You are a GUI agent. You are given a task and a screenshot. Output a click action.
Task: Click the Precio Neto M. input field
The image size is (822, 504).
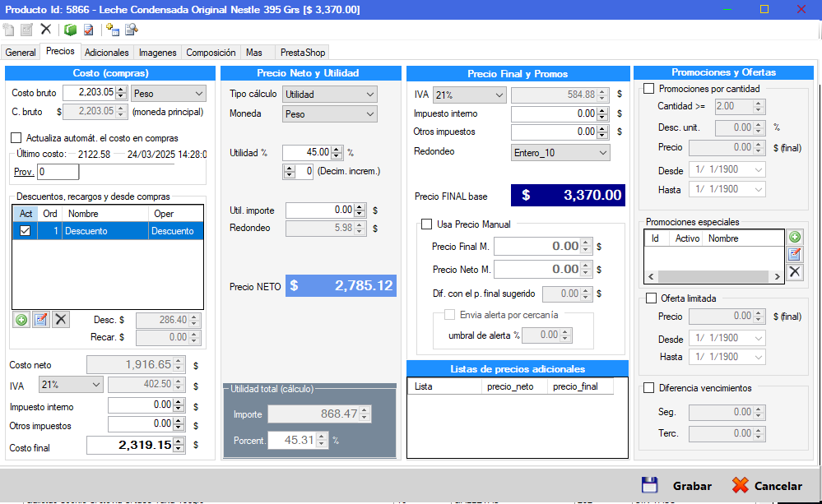pyautogui.click(x=538, y=270)
